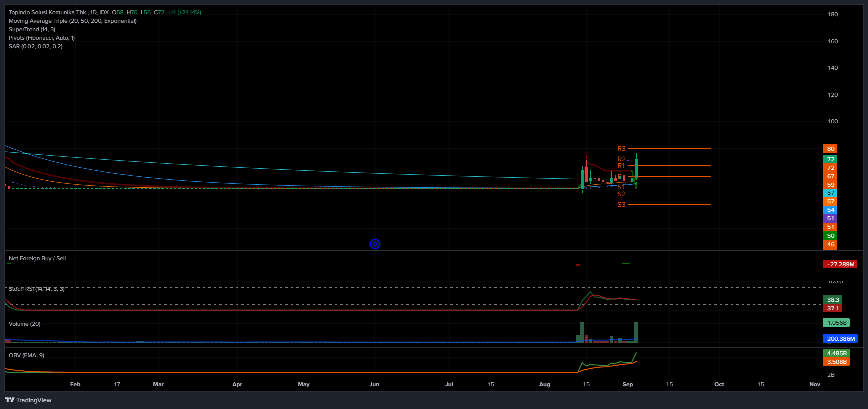
Task: Click the red 37.1 Stoch RSI value
Action: tap(833, 308)
